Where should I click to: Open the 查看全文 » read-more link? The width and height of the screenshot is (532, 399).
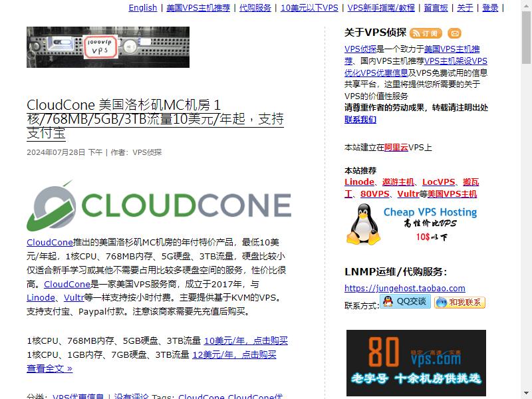tap(49, 368)
